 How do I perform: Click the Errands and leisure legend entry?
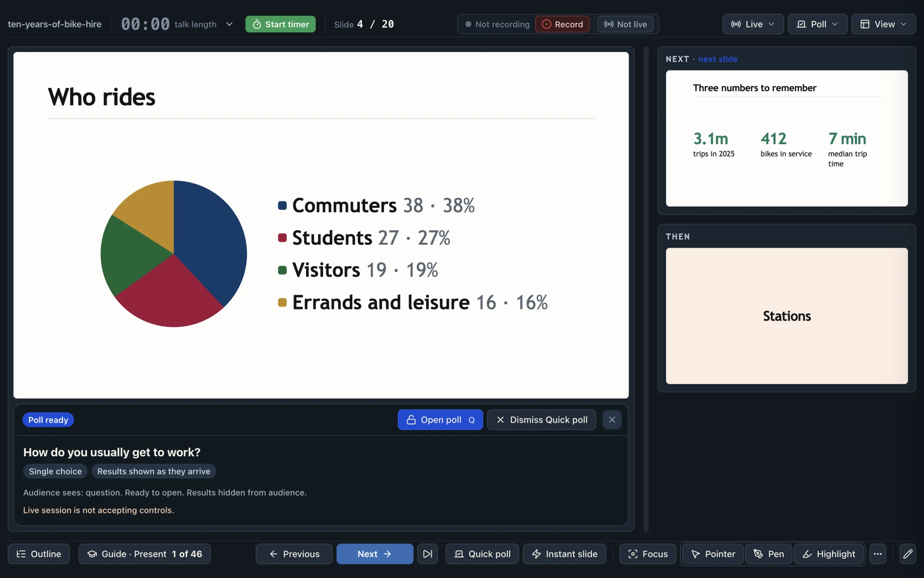click(x=413, y=302)
